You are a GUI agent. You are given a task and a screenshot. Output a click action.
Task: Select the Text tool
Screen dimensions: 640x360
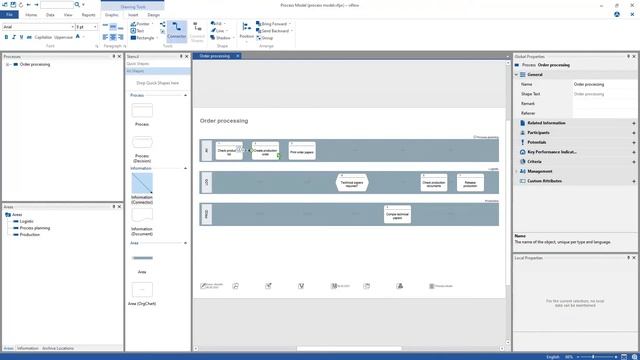[x=138, y=31]
